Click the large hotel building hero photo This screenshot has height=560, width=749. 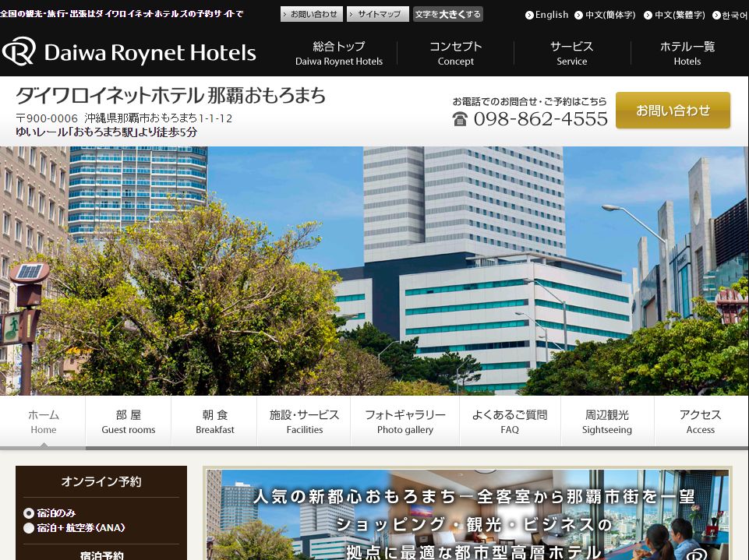[374, 271]
